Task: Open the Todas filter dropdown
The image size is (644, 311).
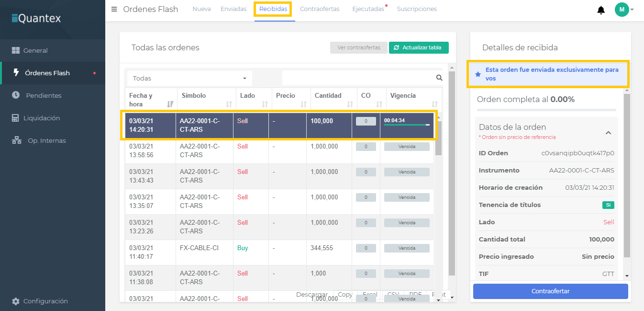Action: 189,78
